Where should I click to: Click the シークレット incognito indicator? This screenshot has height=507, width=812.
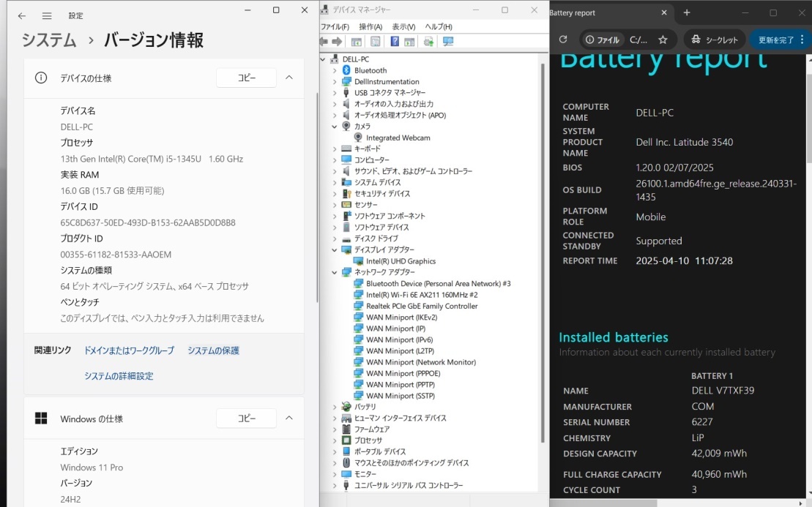[x=715, y=40]
